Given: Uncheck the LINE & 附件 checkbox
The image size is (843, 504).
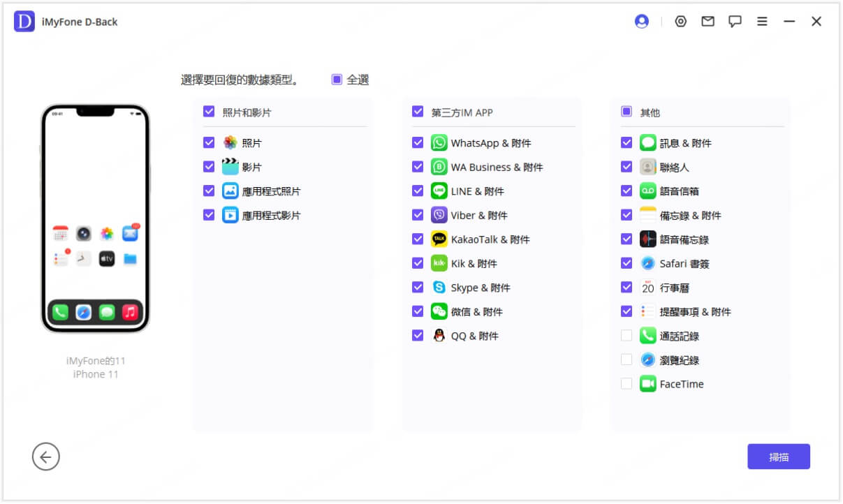Looking at the screenshot, I should [418, 191].
